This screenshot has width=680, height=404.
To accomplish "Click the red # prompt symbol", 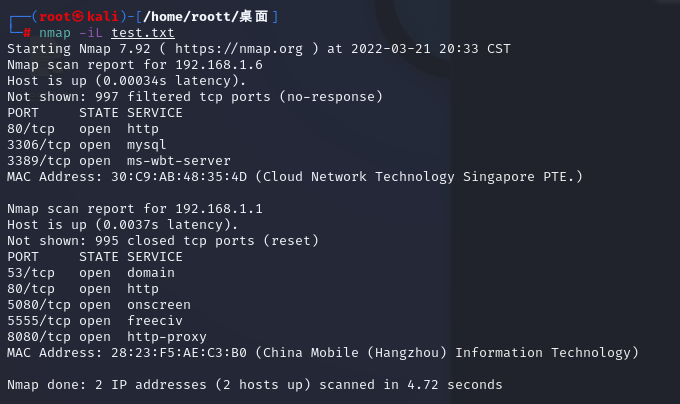I will point(27,32).
